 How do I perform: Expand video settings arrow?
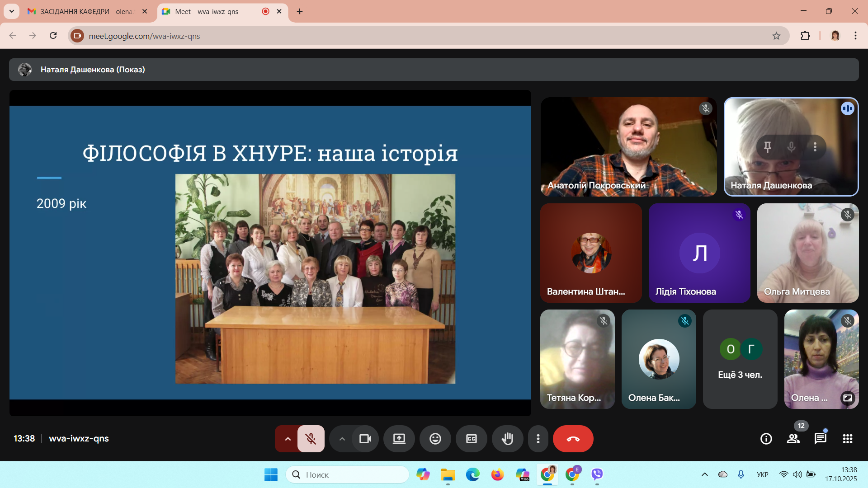pos(342,439)
